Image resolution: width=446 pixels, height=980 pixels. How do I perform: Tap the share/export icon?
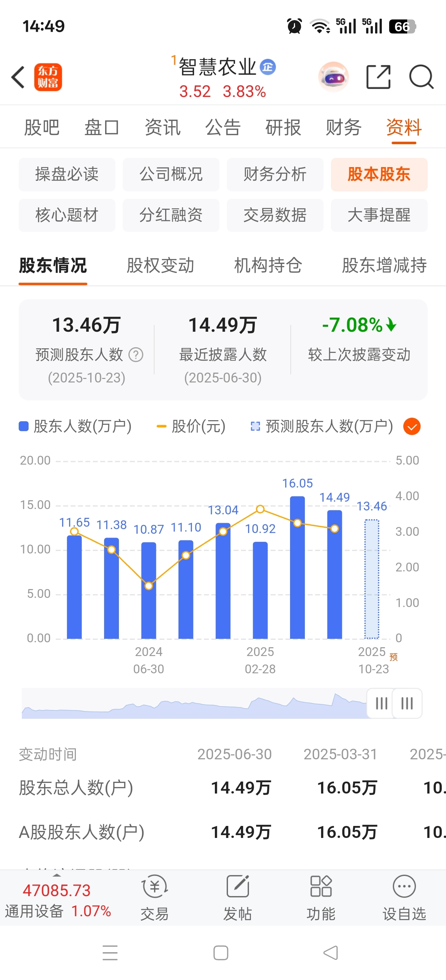378,77
